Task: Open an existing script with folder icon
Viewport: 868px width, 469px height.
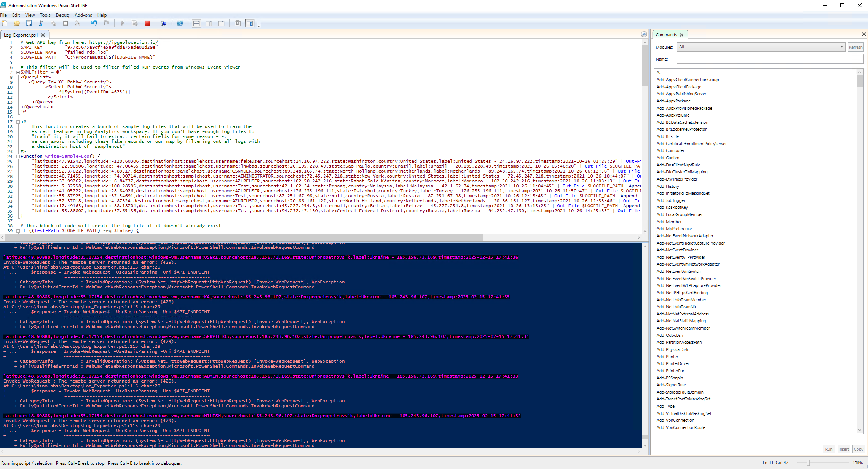Action: (16, 23)
